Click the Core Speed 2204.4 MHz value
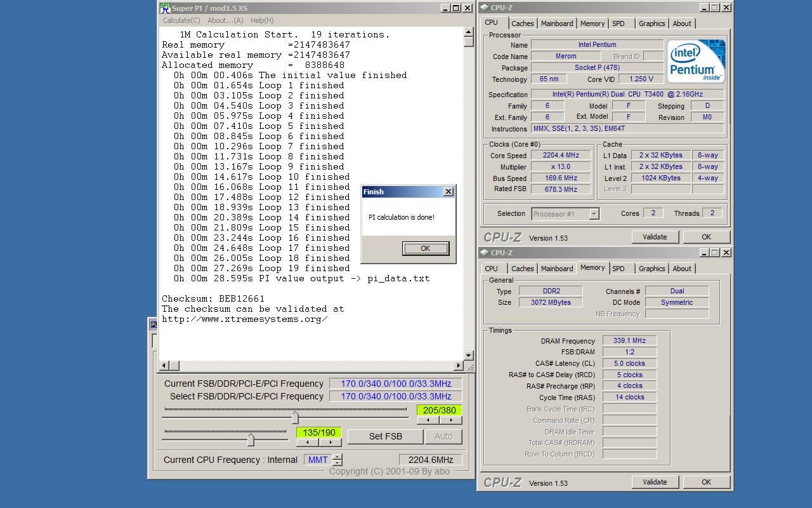The image size is (812, 508). [x=561, y=156]
